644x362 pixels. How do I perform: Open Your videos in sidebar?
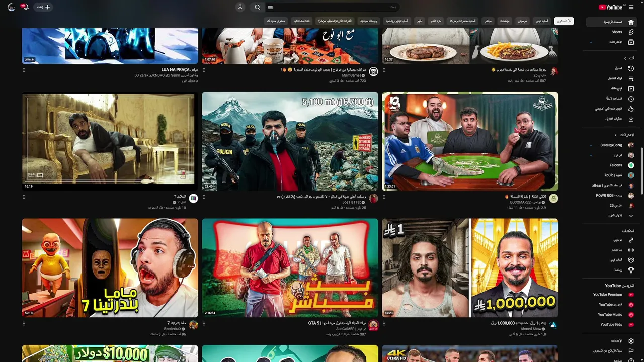[611, 89]
